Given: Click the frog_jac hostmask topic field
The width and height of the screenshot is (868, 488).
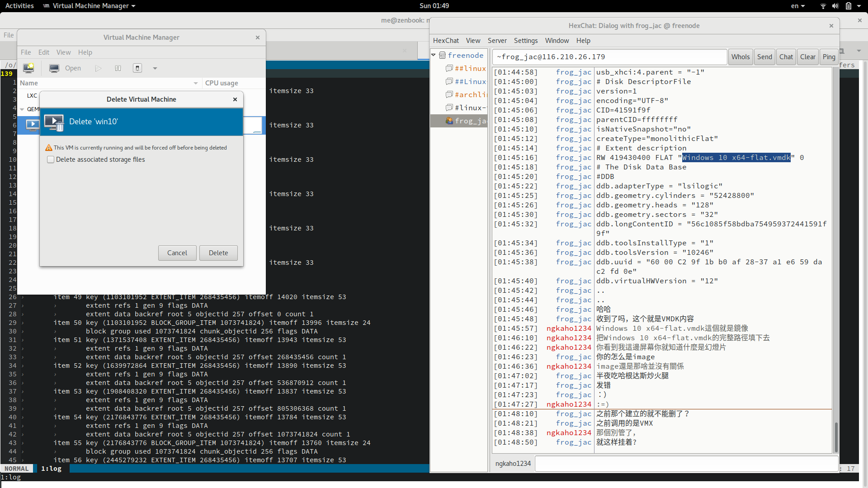Looking at the screenshot, I should click(x=609, y=57).
